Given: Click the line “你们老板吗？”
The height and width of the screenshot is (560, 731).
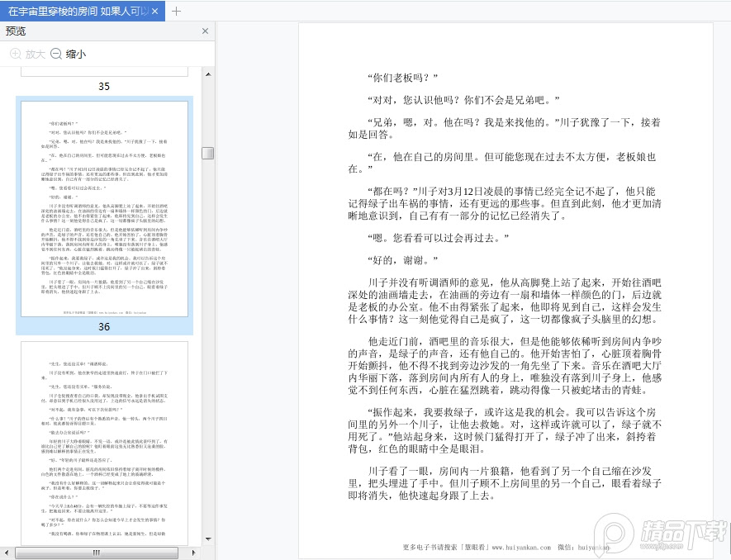Looking at the screenshot, I should pyautogui.click(x=403, y=78).
